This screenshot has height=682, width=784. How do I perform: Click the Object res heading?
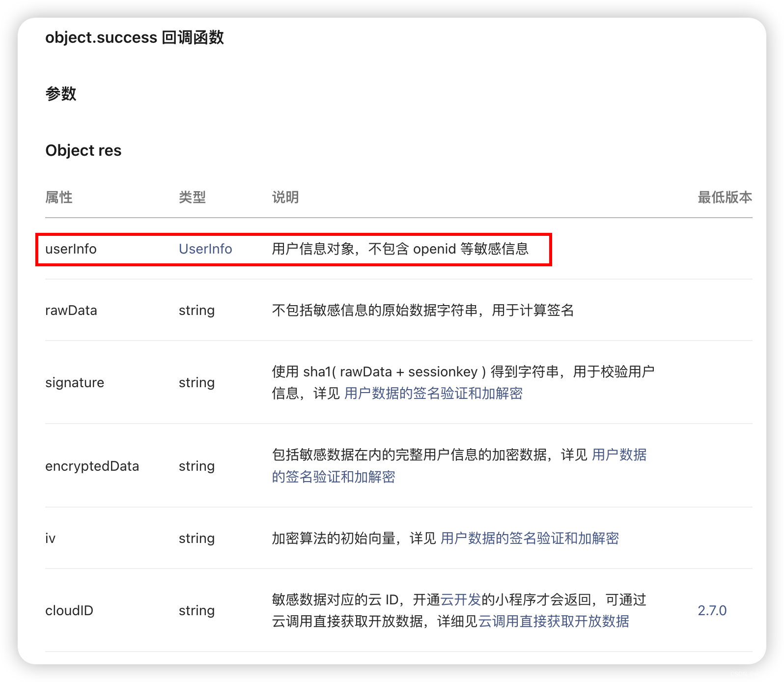click(x=84, y=150)
